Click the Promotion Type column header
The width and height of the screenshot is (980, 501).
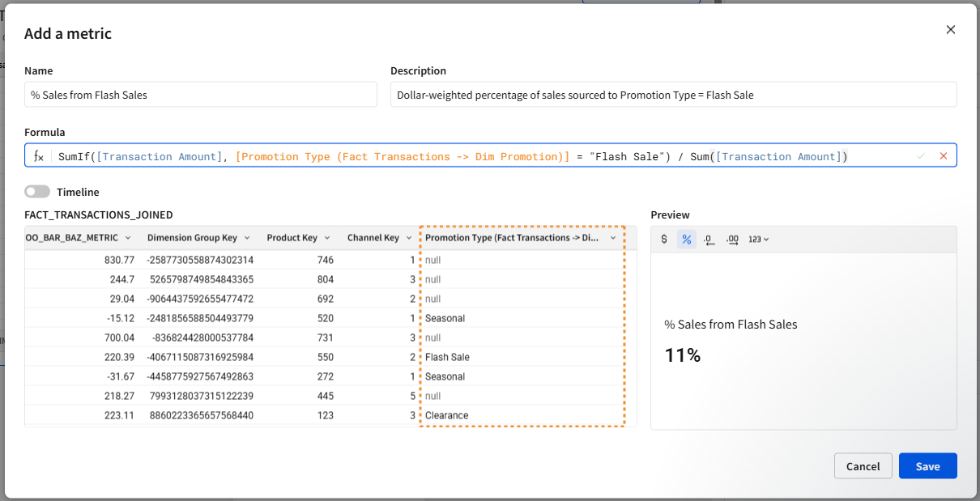(512, 238)
